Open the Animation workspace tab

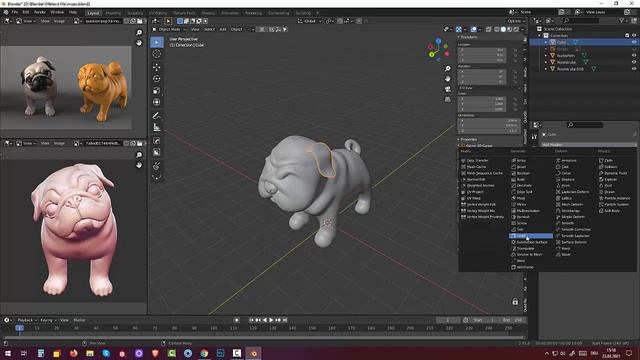tap(230, 13)
